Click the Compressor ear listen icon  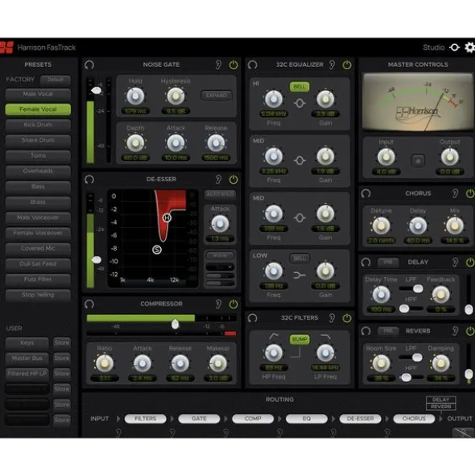click(218, 304)
